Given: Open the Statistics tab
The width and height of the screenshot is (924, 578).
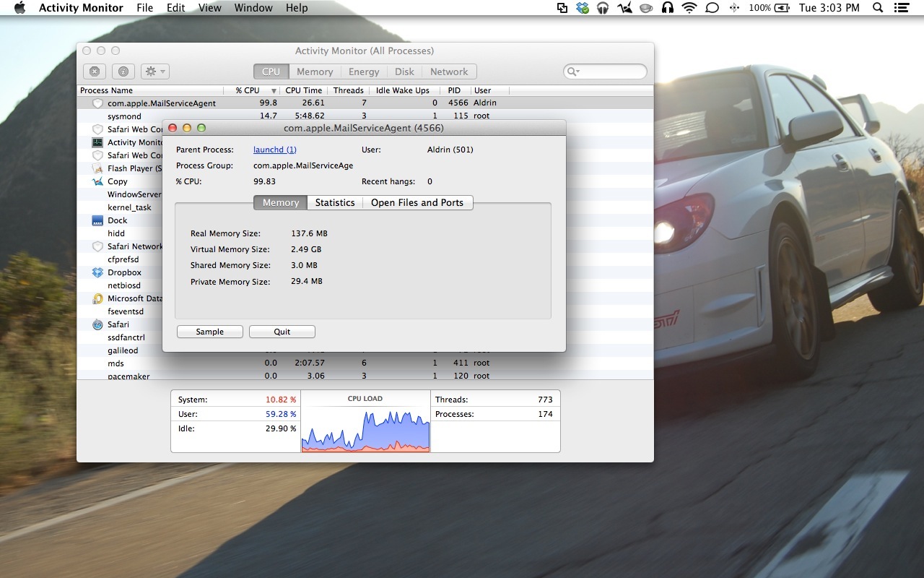Looking at the screenshot, I should click(335, 202).
